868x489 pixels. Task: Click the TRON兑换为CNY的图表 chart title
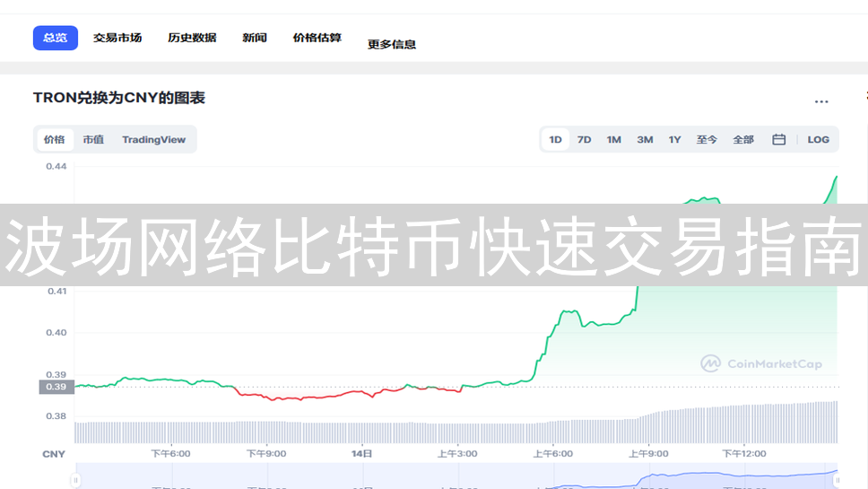click(x=119, y=98)
